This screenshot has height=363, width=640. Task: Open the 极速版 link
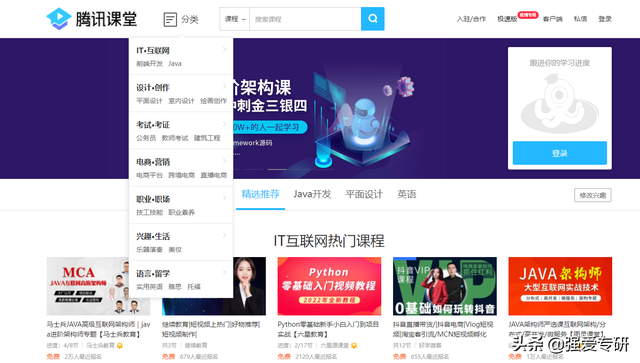507,19
